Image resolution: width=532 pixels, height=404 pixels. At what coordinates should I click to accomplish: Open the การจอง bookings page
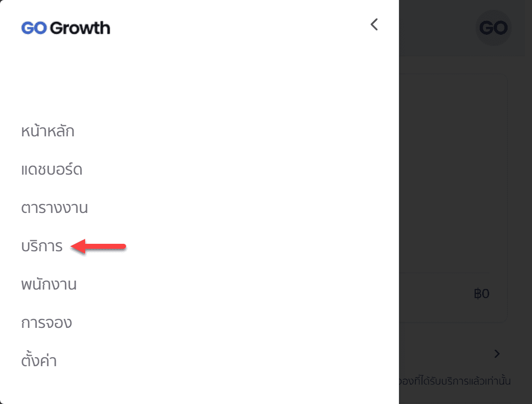(x=47, y=323)
